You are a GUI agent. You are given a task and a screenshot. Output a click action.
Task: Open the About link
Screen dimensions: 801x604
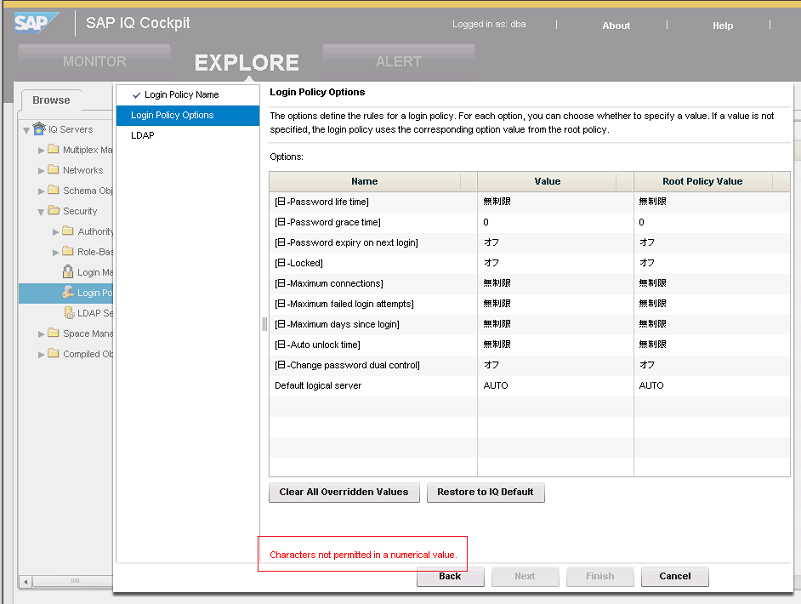click(x=616, y=26)
